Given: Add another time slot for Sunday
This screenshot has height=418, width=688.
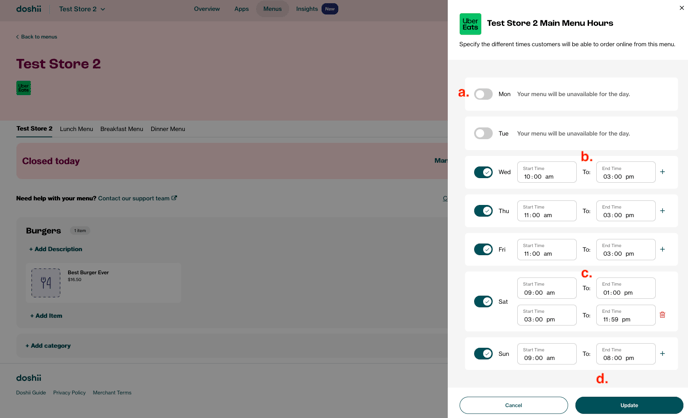Looking at the screenshot, I should [x=663, y=354].
